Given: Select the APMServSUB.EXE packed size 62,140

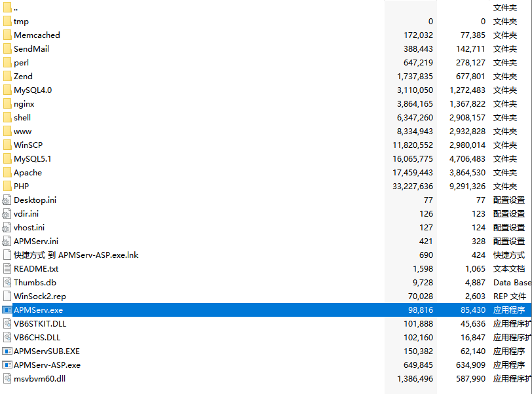Looking at the screenshot, I should click(473, 351).
